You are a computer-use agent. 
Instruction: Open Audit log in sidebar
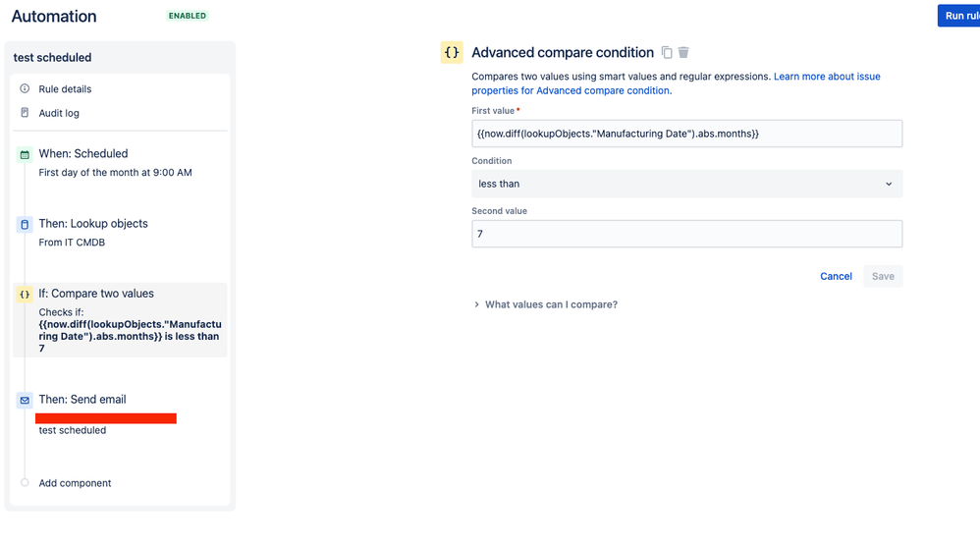coord(59,113)
